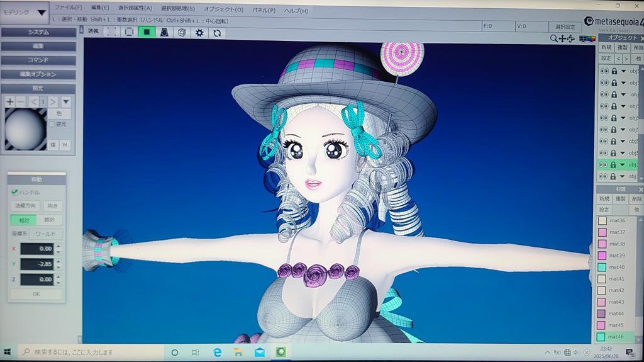Move object down with '>' in Object panel

coord(626,59)
